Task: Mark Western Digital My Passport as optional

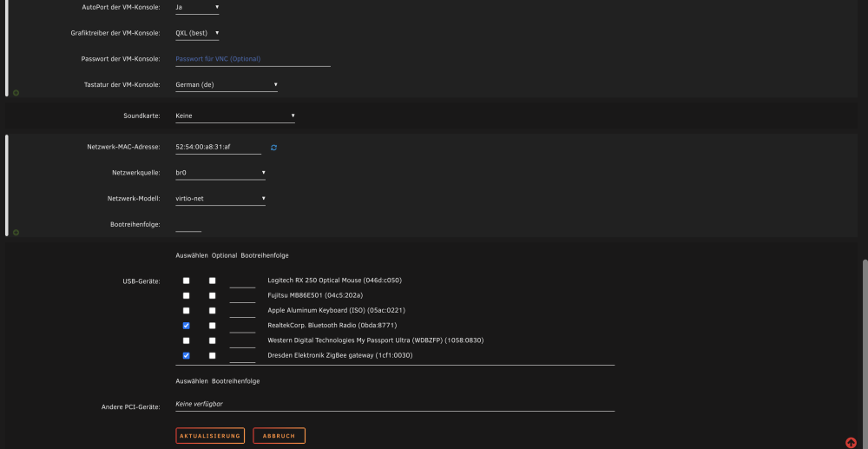Action: [x=212, y=340]
